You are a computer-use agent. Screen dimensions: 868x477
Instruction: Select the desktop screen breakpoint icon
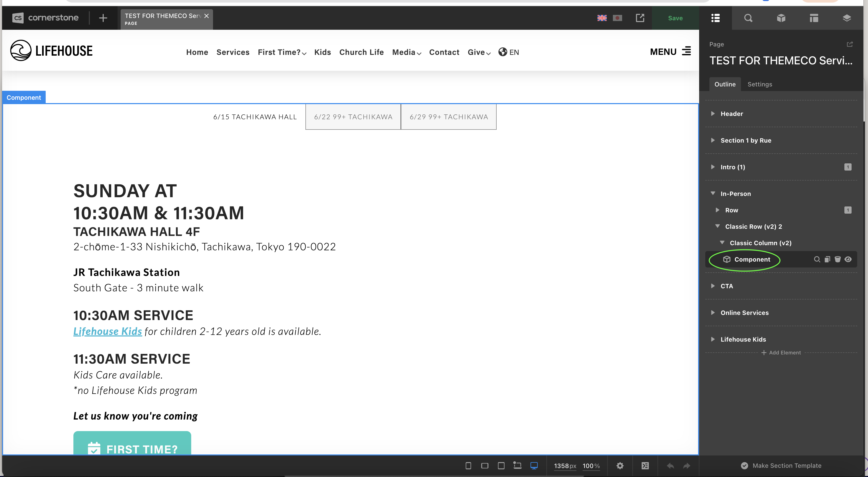point(534,465)
